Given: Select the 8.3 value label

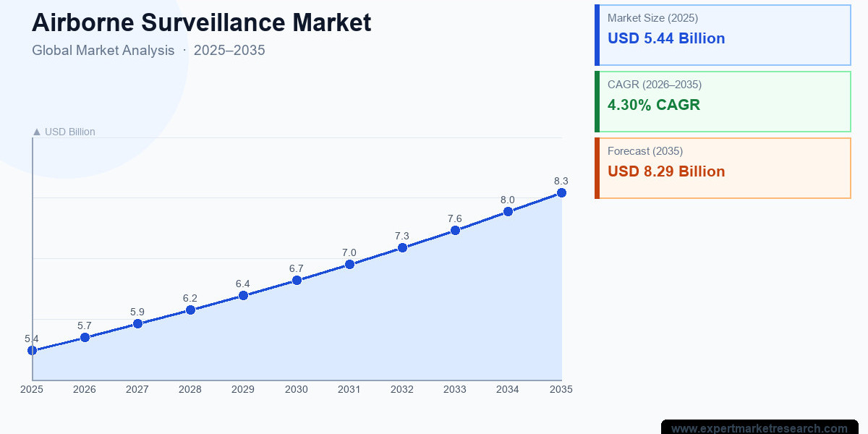Looking at the screenshot, I should tap(561, 181).
